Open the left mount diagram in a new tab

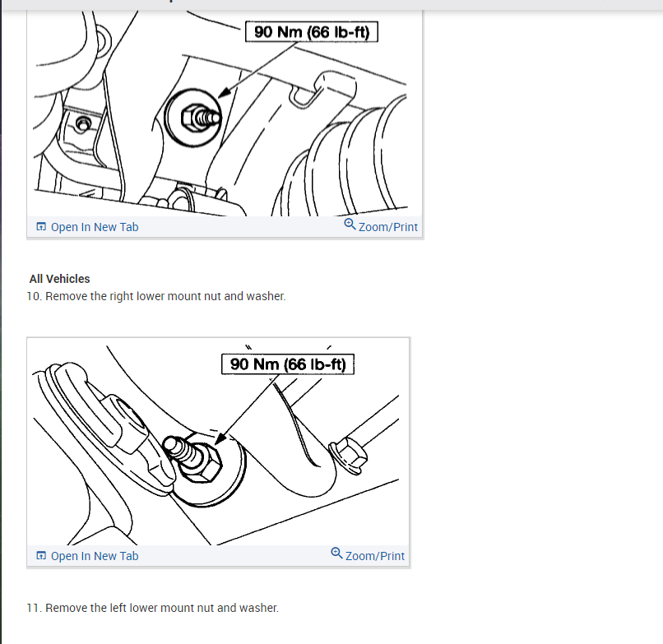tap(87, 556)
